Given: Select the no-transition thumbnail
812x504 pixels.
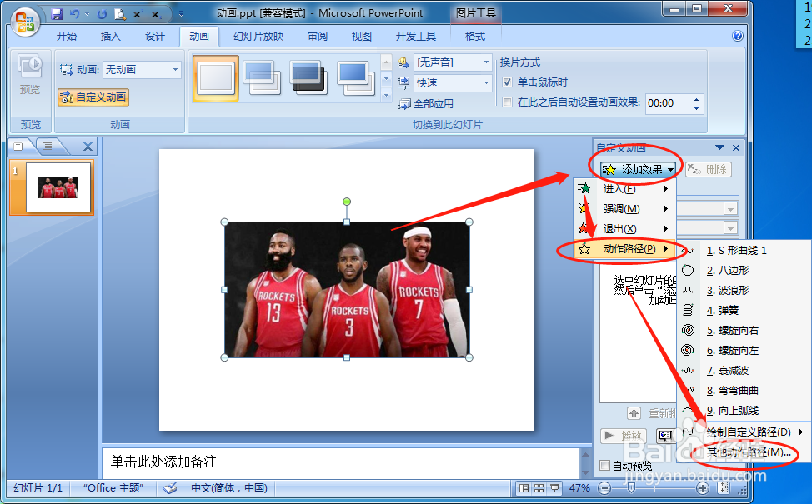Looking at the screenshot, I should click(x=216, y=78).
